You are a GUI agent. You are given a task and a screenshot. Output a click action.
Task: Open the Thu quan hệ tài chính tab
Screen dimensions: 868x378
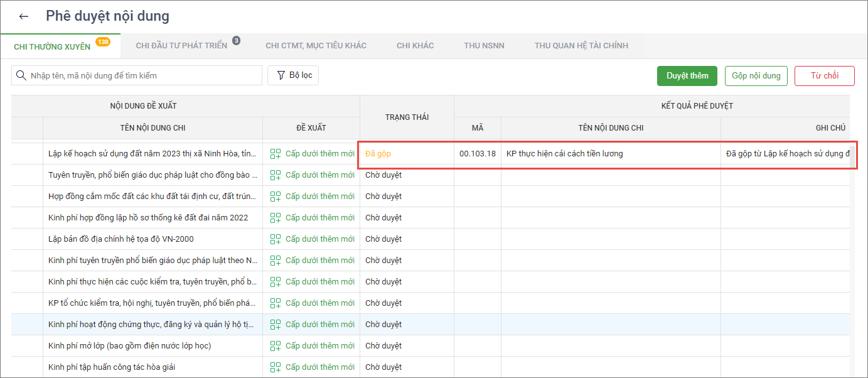581,46
